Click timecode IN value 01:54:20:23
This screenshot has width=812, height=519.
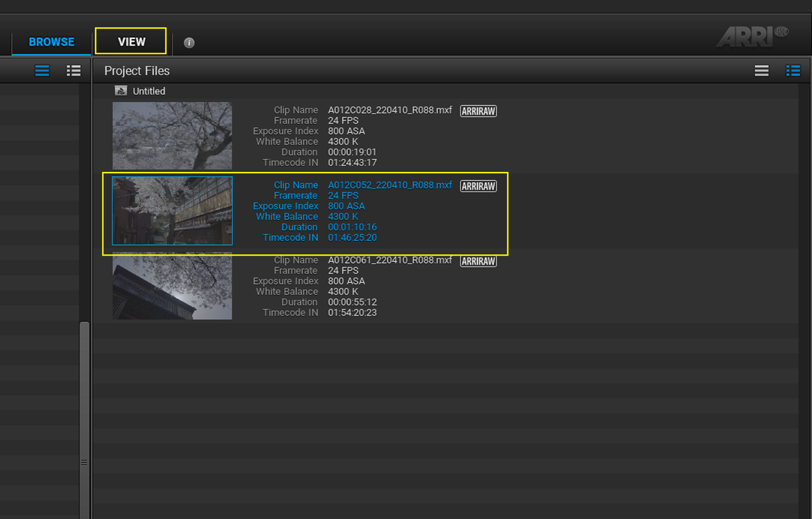(x=352, y=313)
